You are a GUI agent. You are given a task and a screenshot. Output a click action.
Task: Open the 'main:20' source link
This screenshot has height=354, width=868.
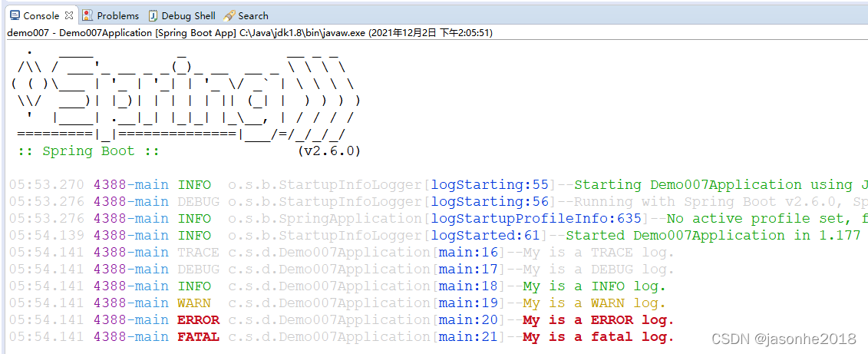click(x=469, y=320)
